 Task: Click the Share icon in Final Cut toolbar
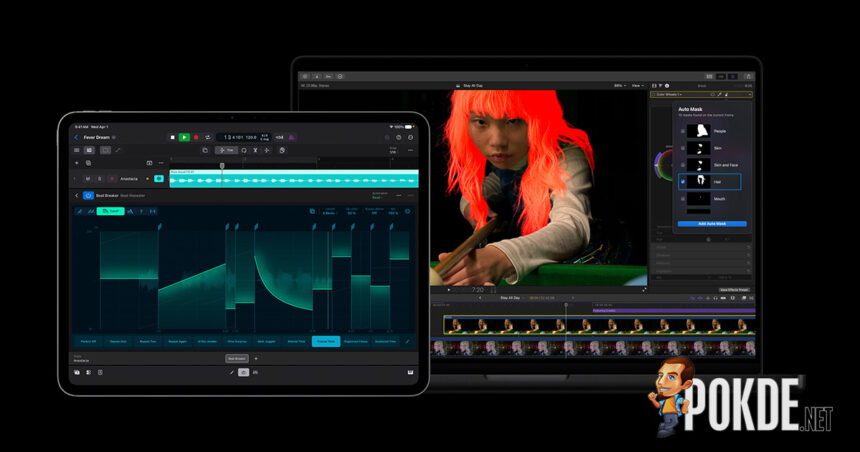click(x=748, y=76)
